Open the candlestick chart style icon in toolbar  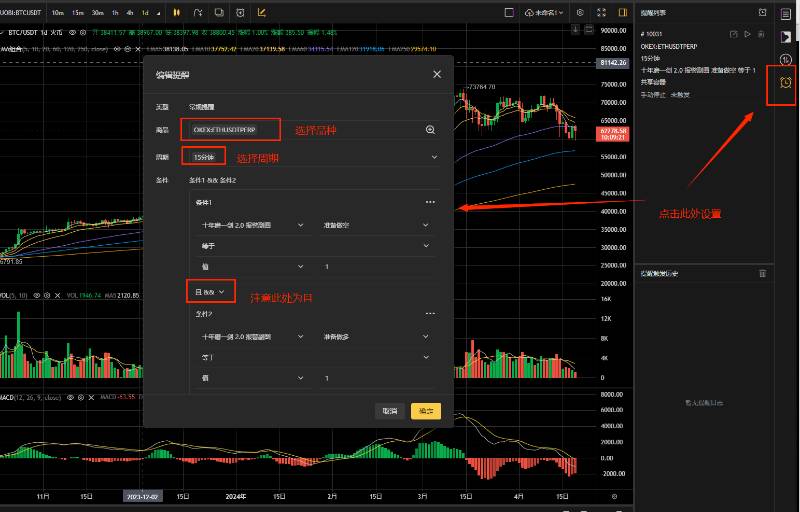click(x=177, y=13)
